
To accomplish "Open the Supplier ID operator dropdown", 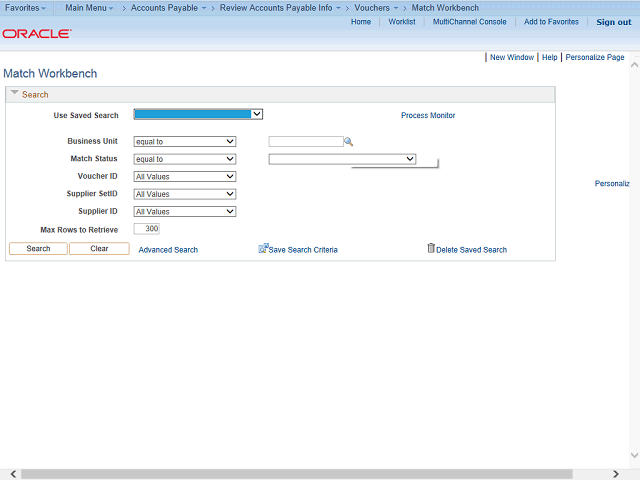I will coord(184,212).
